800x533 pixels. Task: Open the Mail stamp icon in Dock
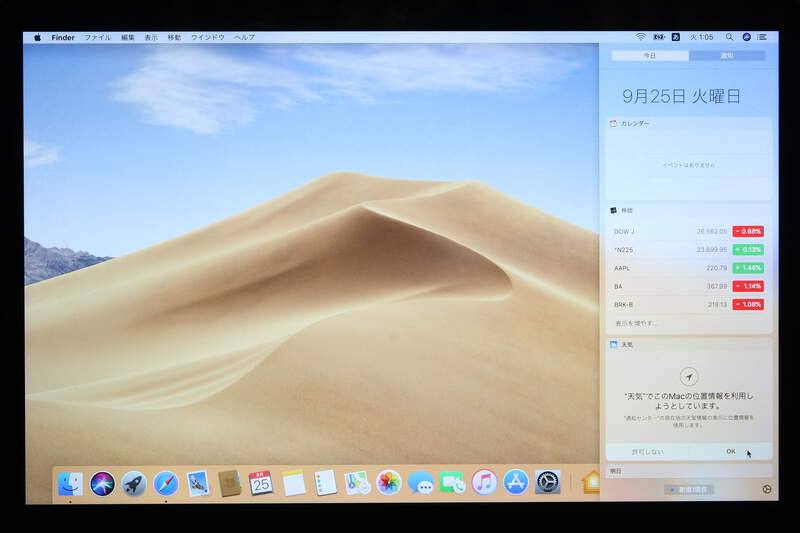[x=197, y=483]
